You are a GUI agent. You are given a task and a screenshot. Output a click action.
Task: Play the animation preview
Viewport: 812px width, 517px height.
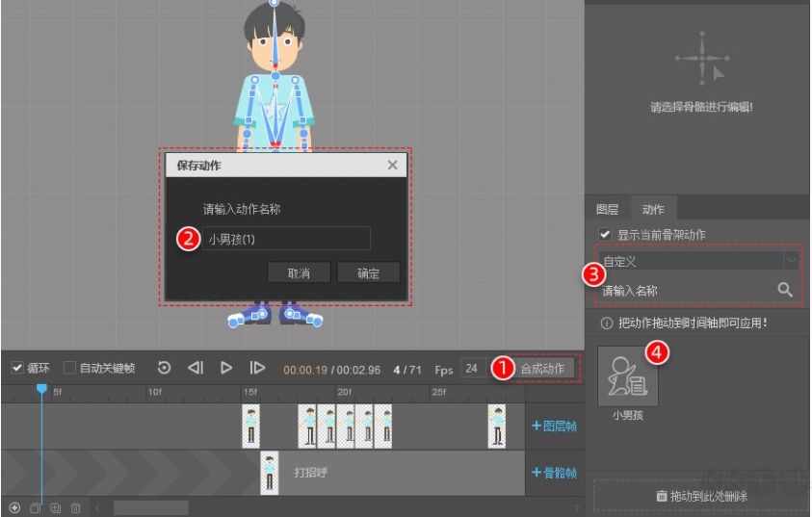click(225, 368)
